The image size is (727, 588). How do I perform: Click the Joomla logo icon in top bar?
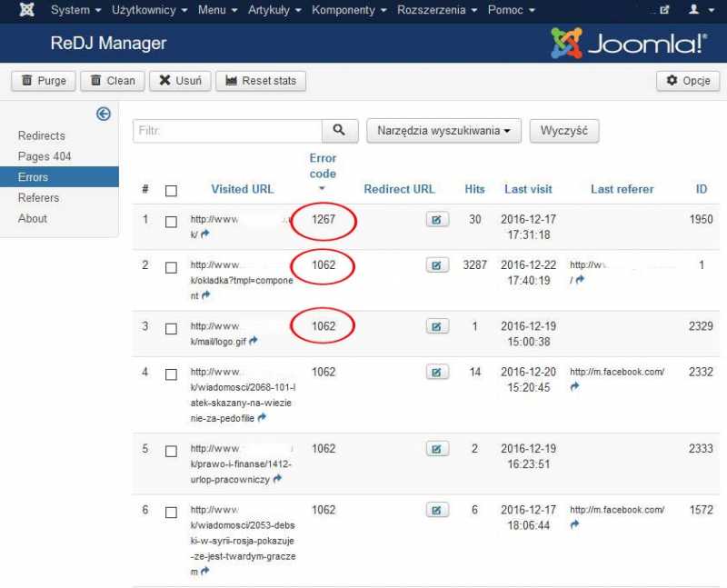[27, 10]
